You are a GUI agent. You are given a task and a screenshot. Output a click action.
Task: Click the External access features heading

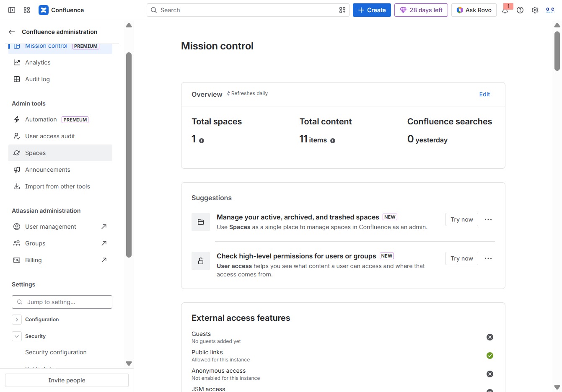click(x=241, y=318)
